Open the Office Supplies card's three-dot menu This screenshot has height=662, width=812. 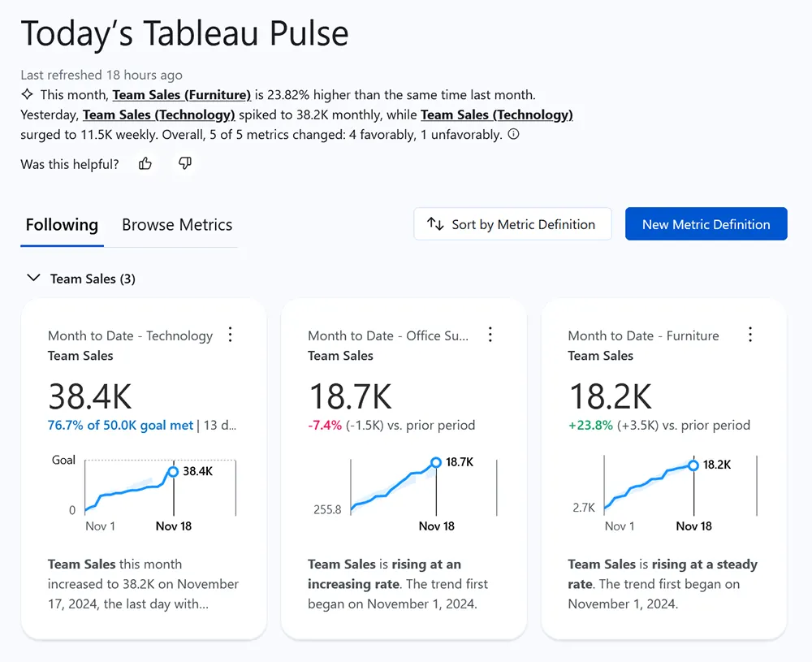click(x=490, y=335)
